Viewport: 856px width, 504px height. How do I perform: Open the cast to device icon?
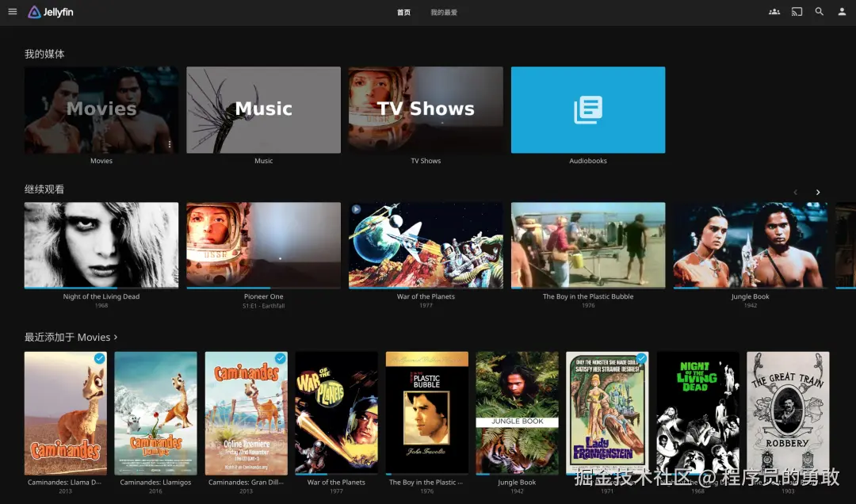click(x=797, y=11)
